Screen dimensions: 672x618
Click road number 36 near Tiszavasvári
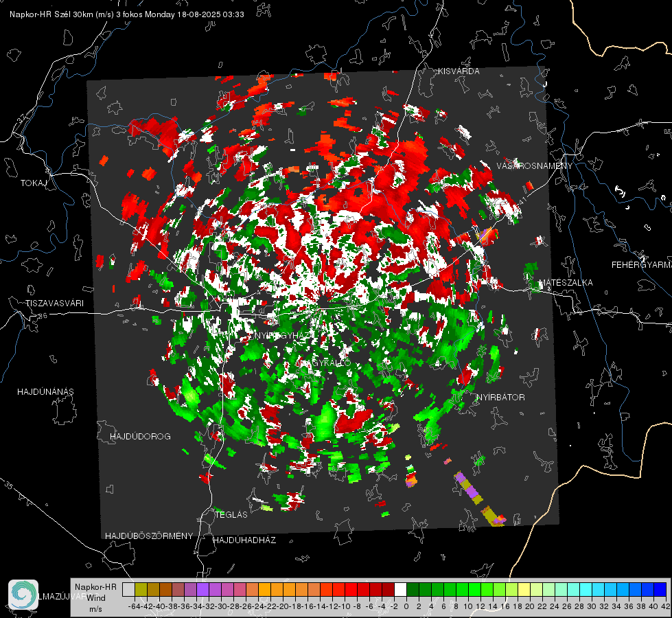43,316
